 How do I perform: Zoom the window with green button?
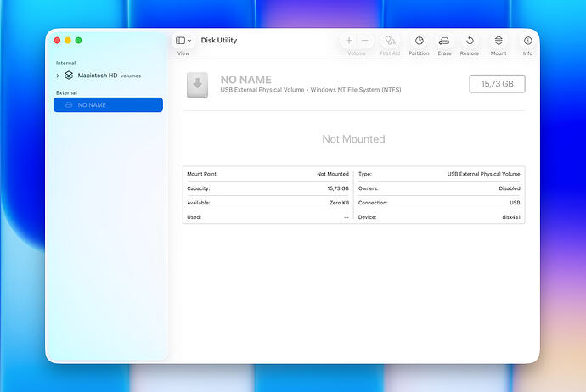pyautogui.click(x=78, y=41)
